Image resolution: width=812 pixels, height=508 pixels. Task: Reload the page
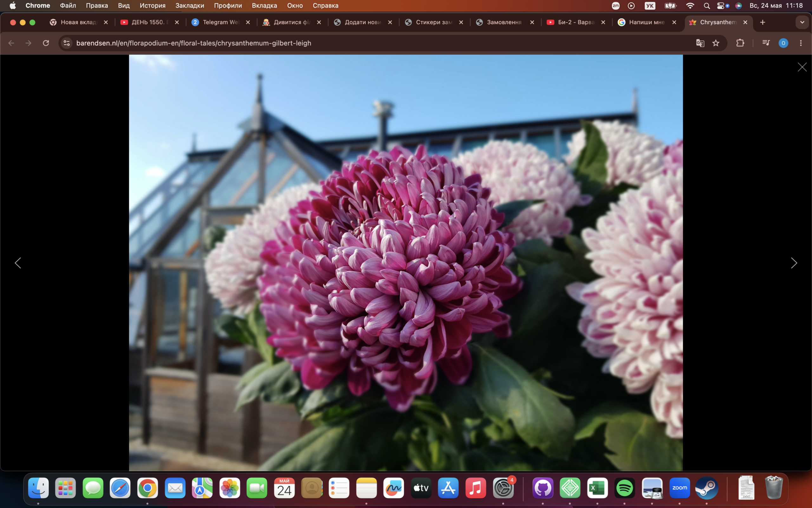click(46, 43)
